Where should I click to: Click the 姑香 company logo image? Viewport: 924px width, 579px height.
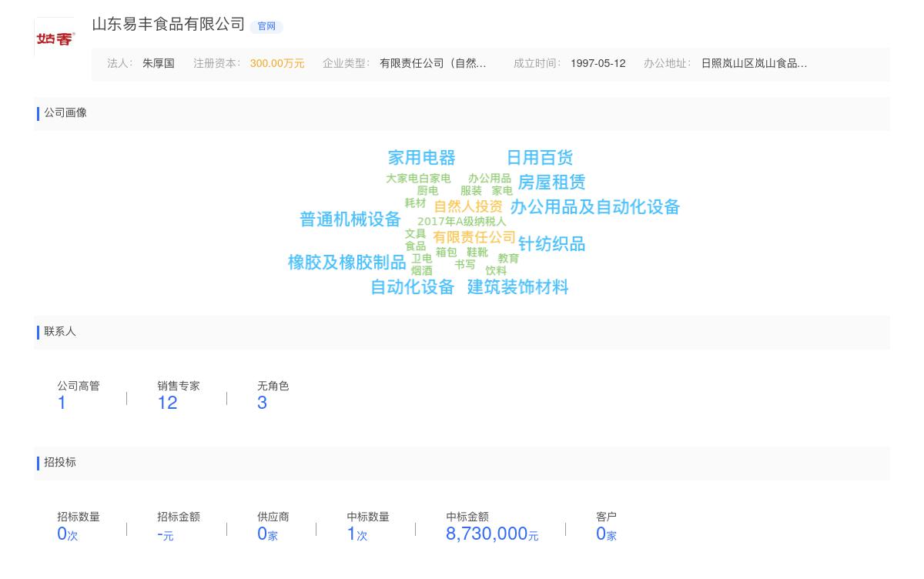click(x=55, y=33)
